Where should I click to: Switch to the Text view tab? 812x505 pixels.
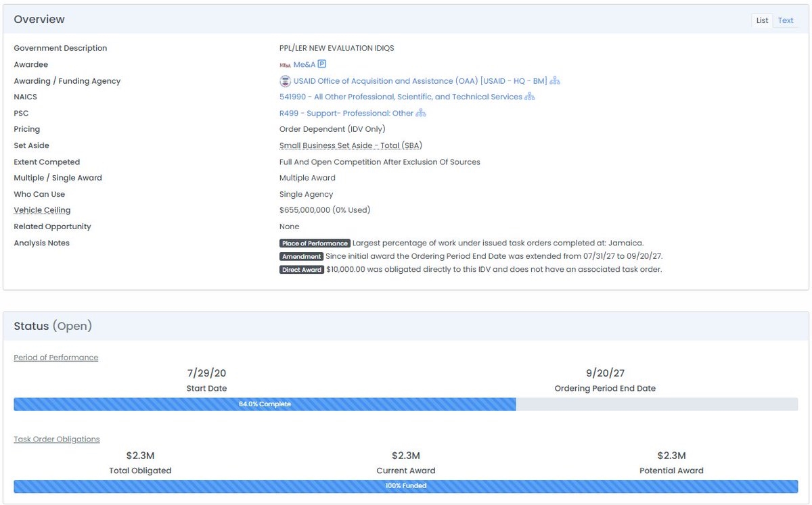[x=785, y=20]
